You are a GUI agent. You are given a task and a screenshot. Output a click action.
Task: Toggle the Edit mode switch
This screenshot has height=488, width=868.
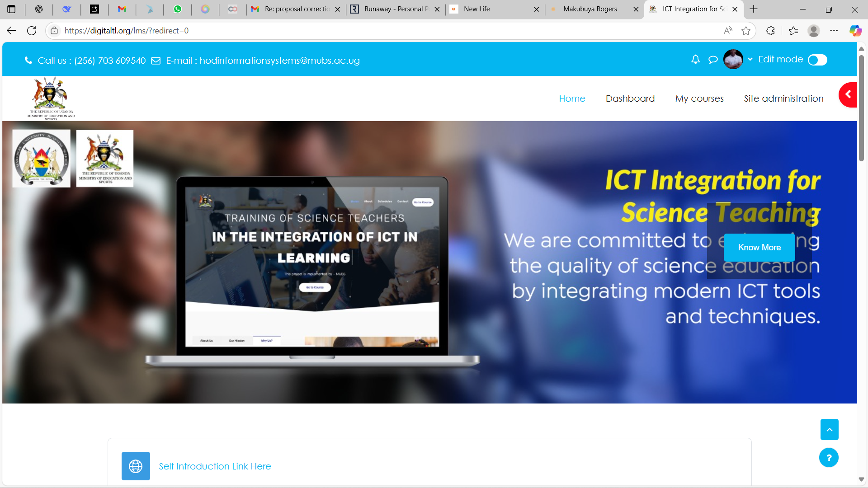pyautogui.click(x=817, y=60)
